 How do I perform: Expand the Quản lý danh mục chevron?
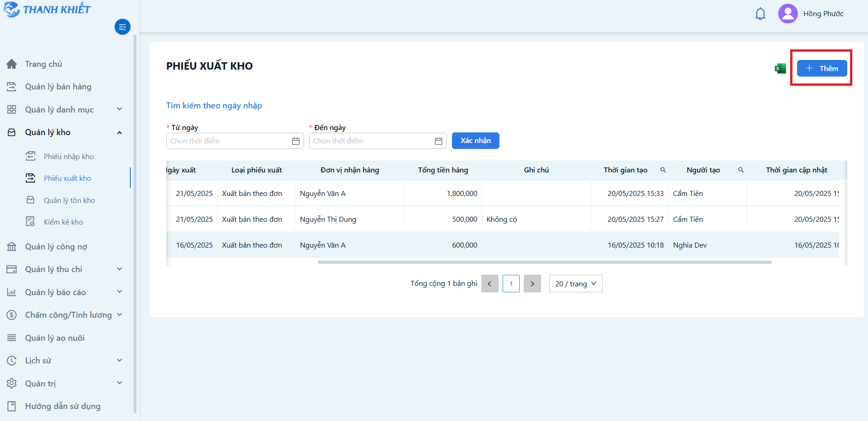(120, 109)
